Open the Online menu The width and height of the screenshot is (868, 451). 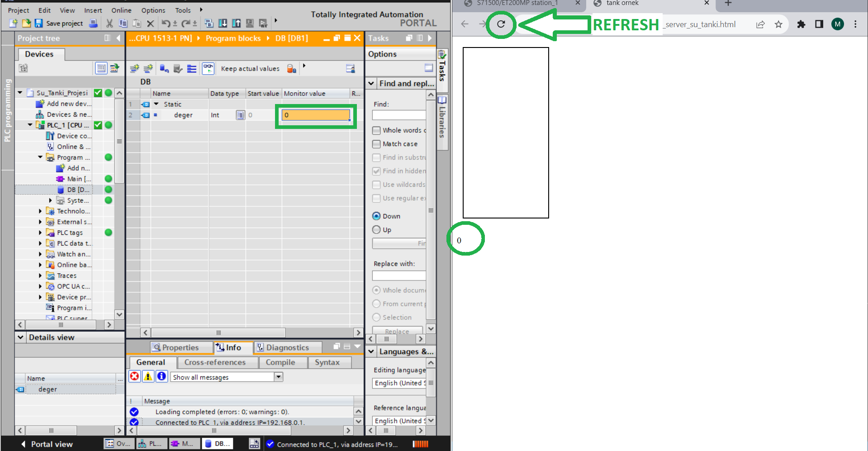(121, 10)
